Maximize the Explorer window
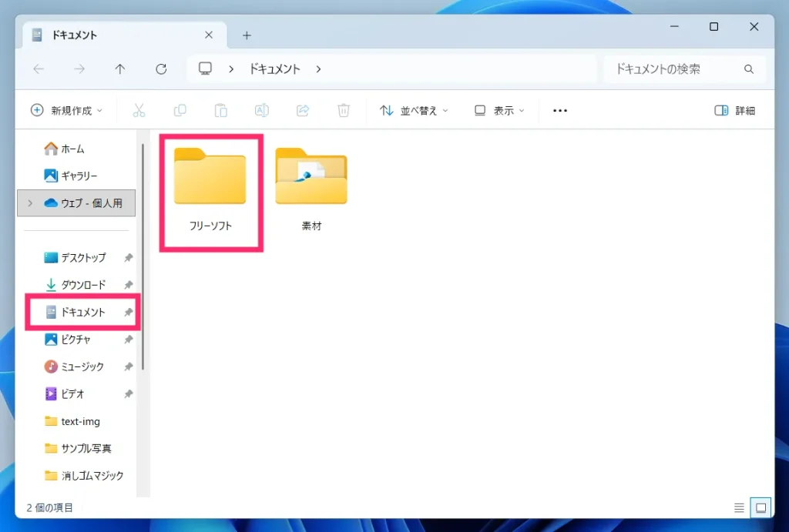This screenshot has height=532, width=789. tap(713, 26)
